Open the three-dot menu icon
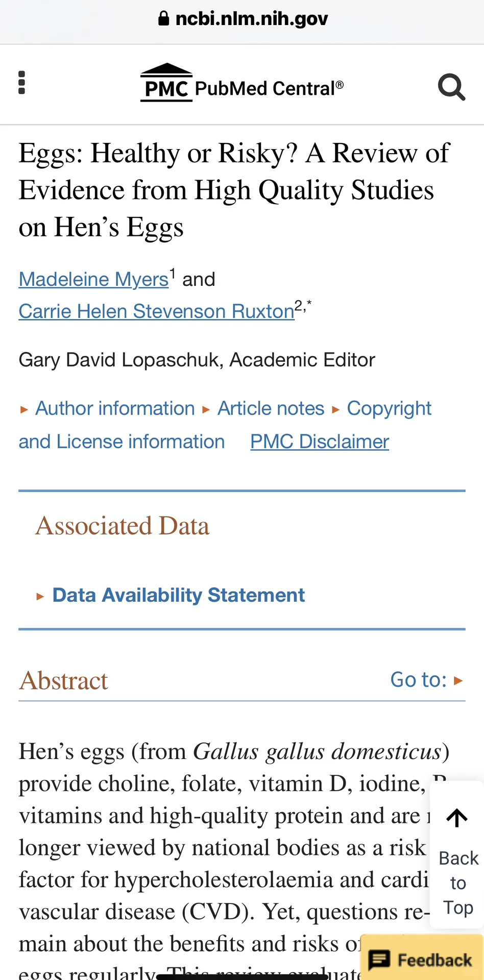The height and width of the screenshot is (980, 484). pos(21,83)
